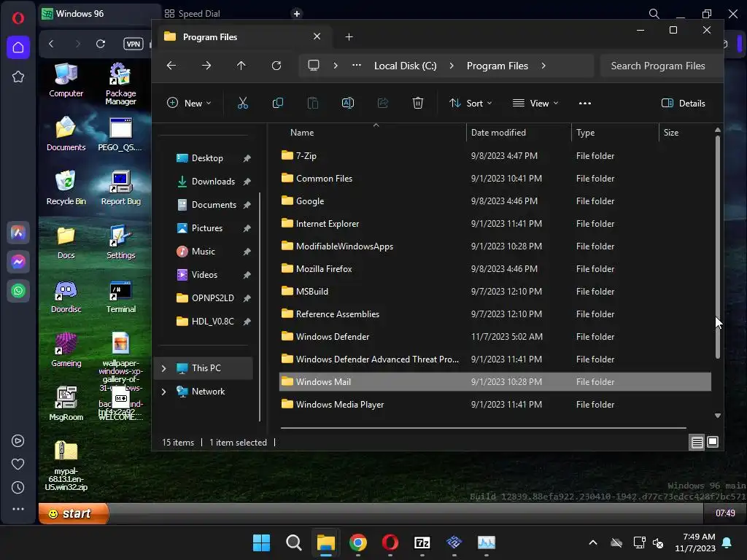The image size is (747, 560).
Task: Open the taskbar clock showing 7:49 AM
Action: click(x=695, y=542)
